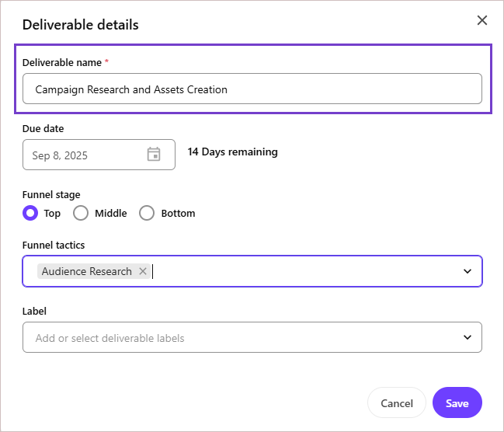
Task: Open the due date calendar picker
Action: coord(154,154)
